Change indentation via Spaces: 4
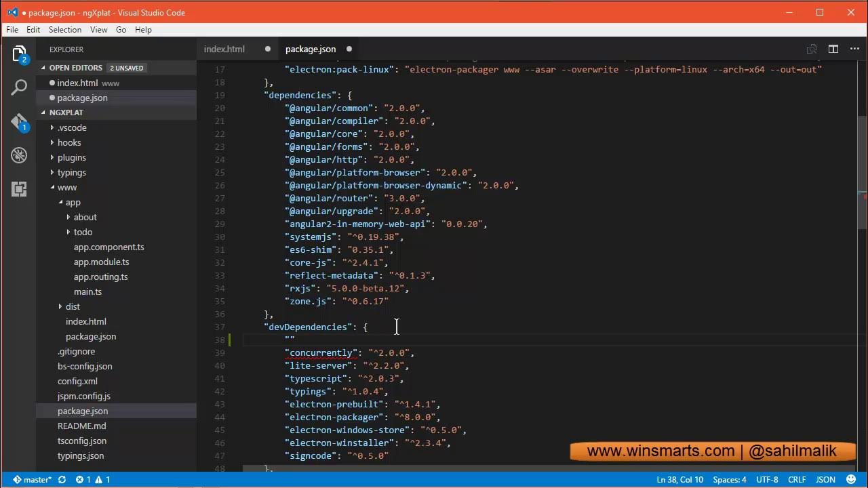868x488 pixels. (x=730, y=480)
